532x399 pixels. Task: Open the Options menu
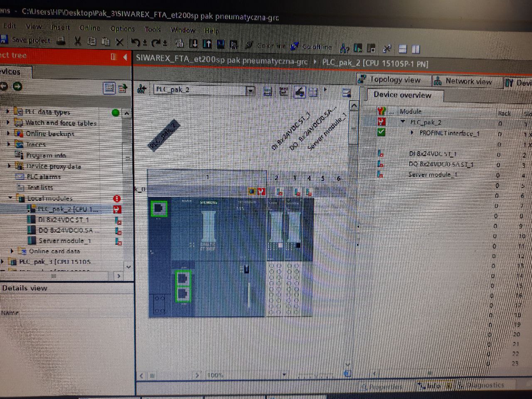tap(122, 29)
